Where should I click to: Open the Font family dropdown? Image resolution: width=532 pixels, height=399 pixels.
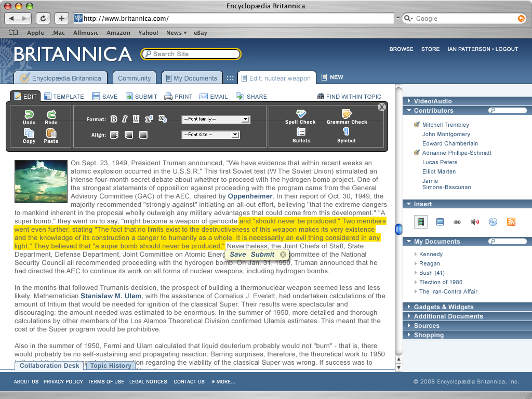pos(216,119)
